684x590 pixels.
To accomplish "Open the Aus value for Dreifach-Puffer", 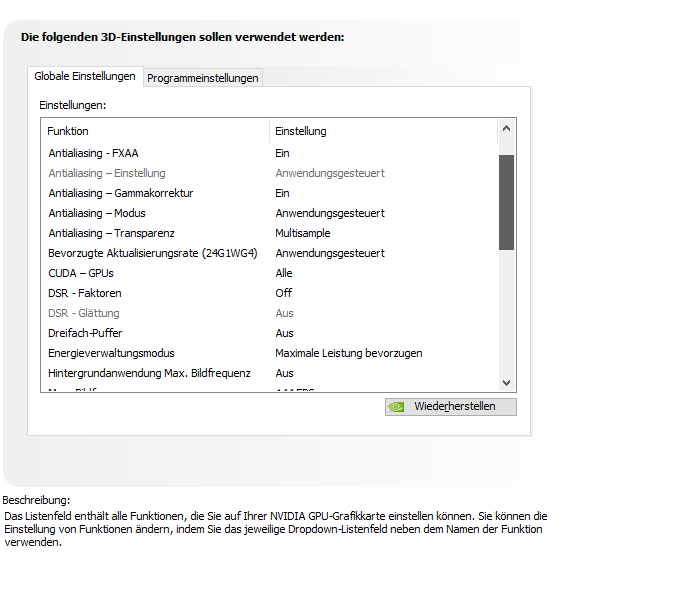I will (x=284, y=333).
